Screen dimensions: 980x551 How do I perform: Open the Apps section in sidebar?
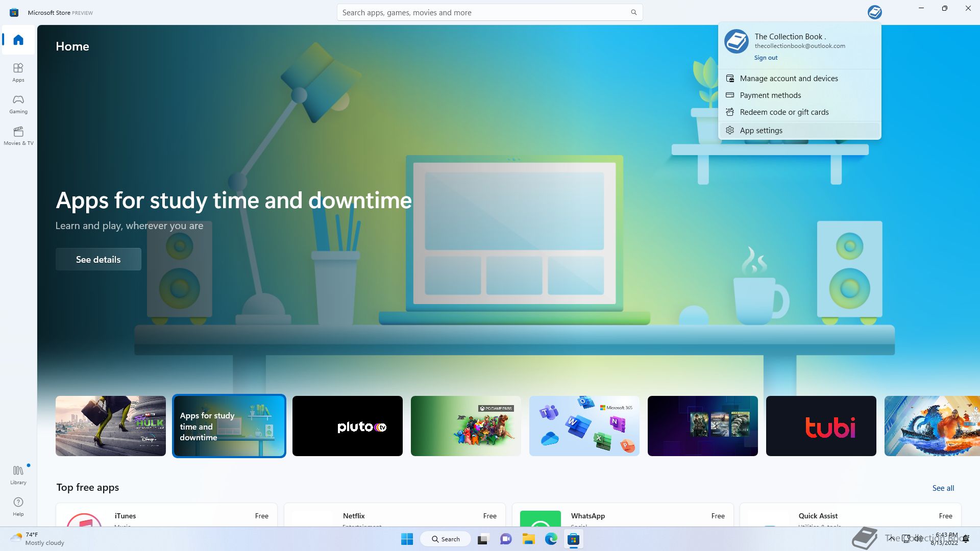18,72
